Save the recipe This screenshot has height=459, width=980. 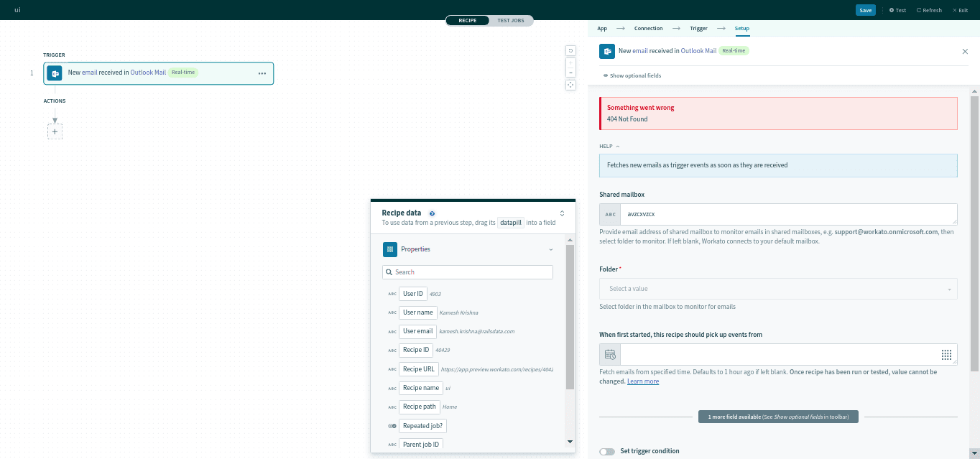point(865,9)
